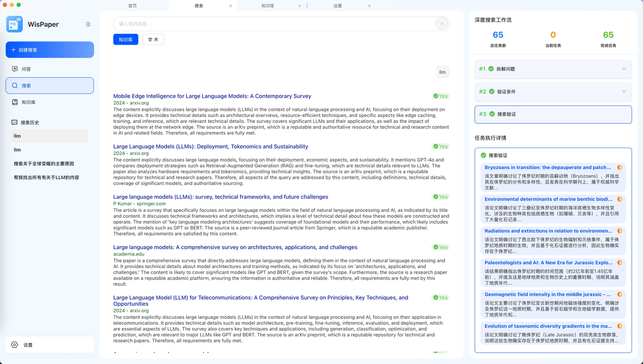Image resolution: width=643 pixels, height=364 pixels.
Task: Click the 创建搜索 button
Action: click(x=50, y=50)
